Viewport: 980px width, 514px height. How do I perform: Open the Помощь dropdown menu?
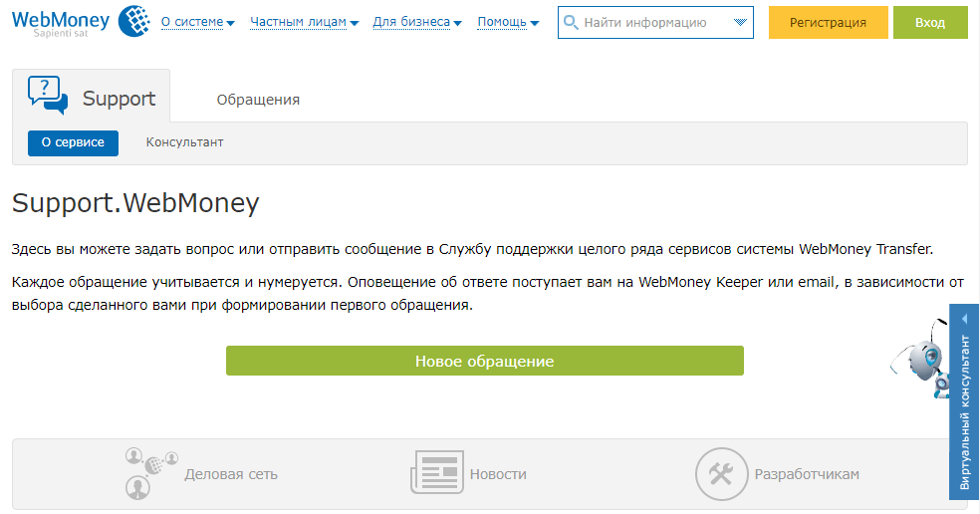(x=508, y=22)
